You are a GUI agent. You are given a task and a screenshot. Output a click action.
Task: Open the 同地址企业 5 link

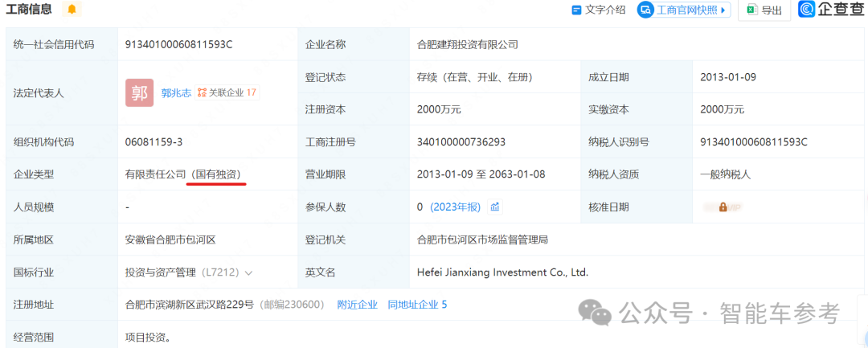pos(416,305)
